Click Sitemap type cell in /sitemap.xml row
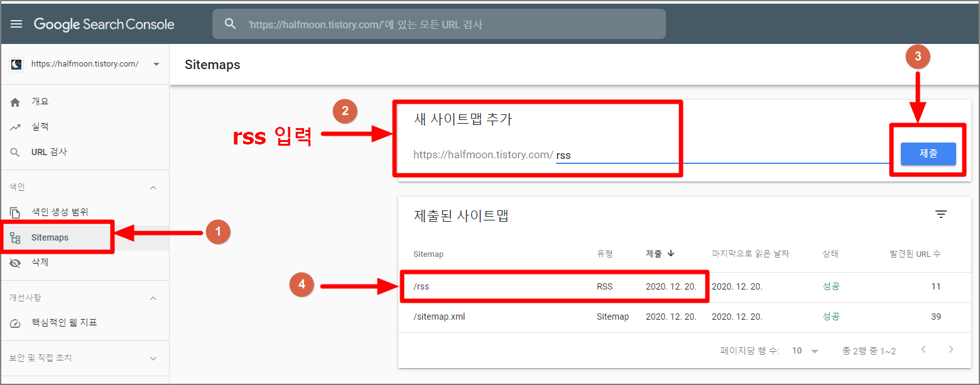 click(612, 317)
